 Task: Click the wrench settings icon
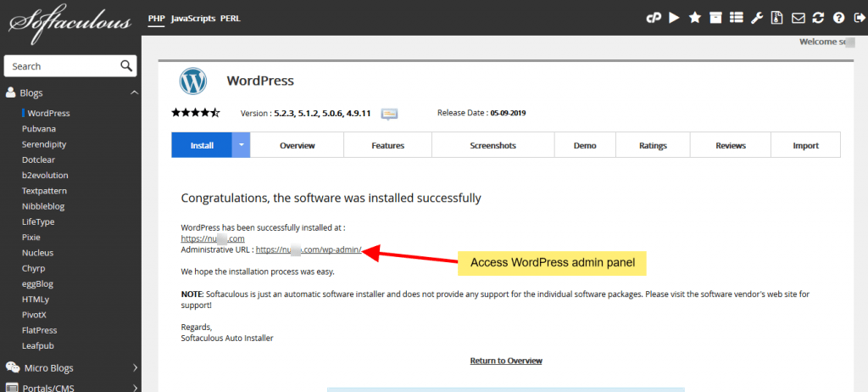pyautogui.click(x=757, y=18)
